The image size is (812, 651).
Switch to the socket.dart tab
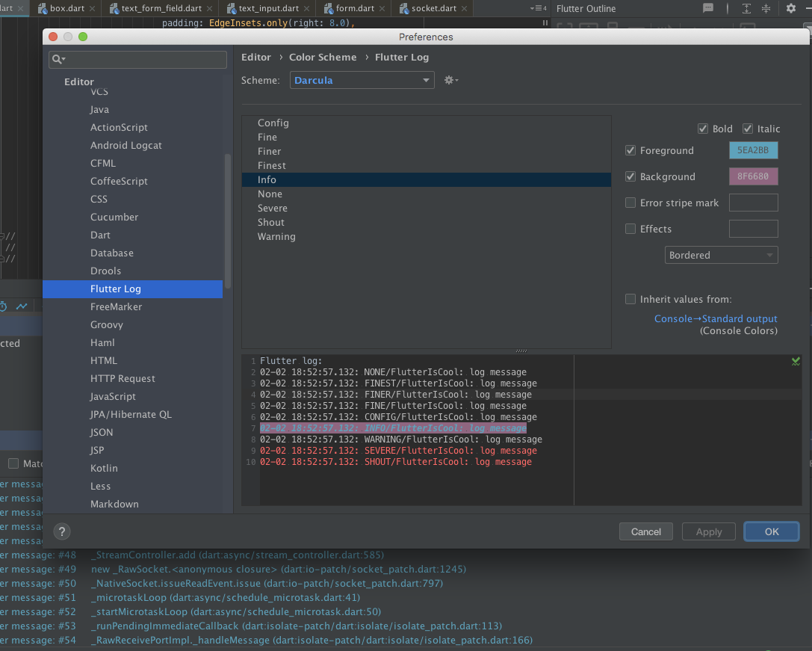pyautogui.click(x=434, y=8)
